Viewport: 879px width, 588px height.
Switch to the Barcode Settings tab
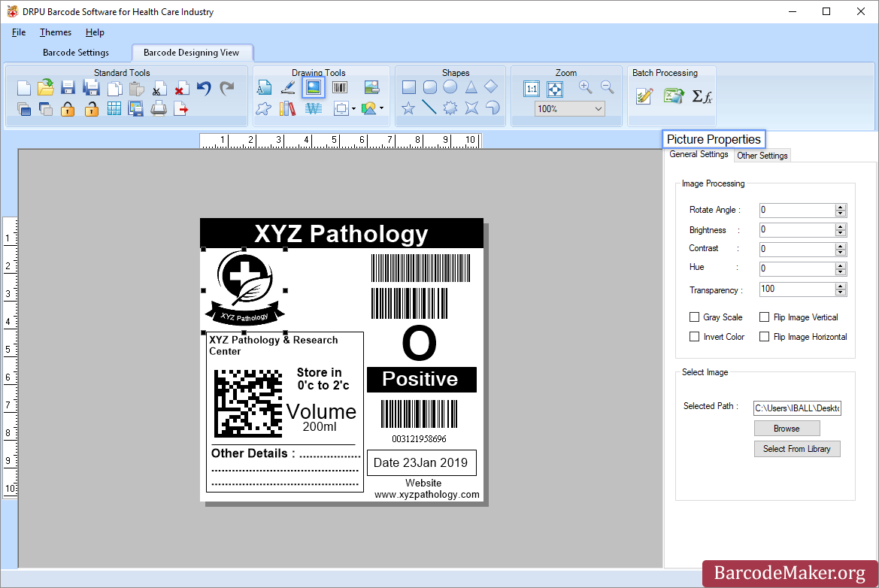click(76, 52)
